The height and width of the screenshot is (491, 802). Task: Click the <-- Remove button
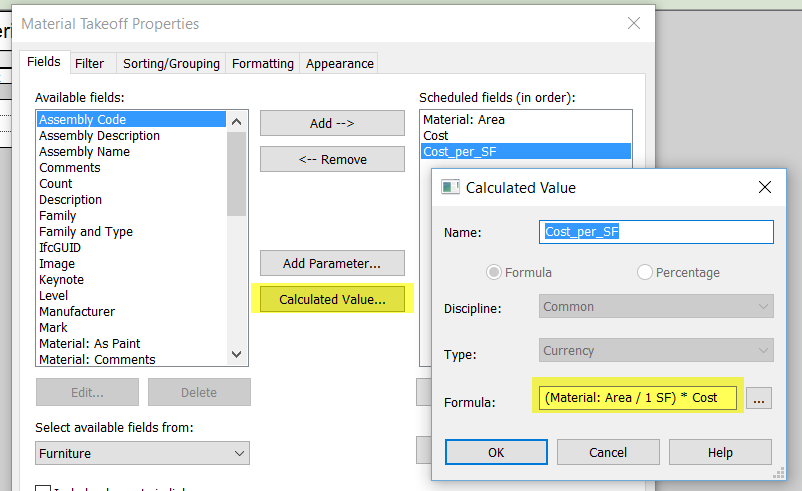pos(332,160)
